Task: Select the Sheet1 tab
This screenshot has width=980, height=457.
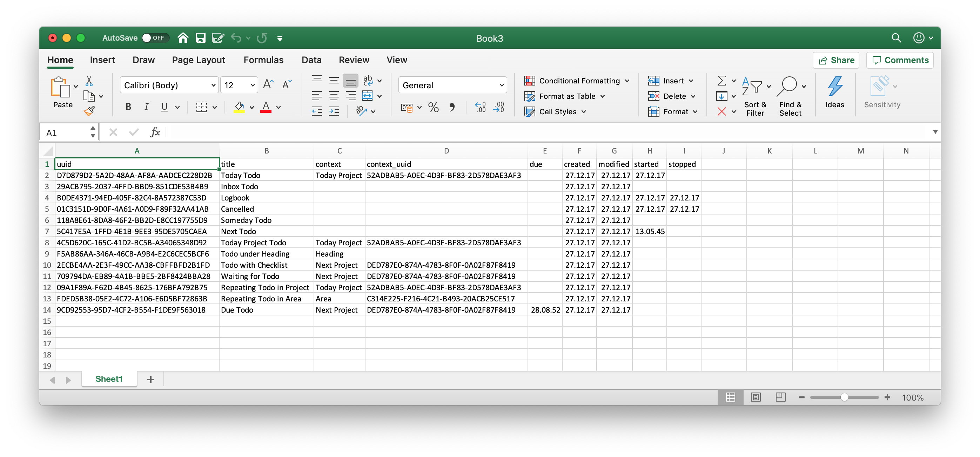Action: [109, 379]
